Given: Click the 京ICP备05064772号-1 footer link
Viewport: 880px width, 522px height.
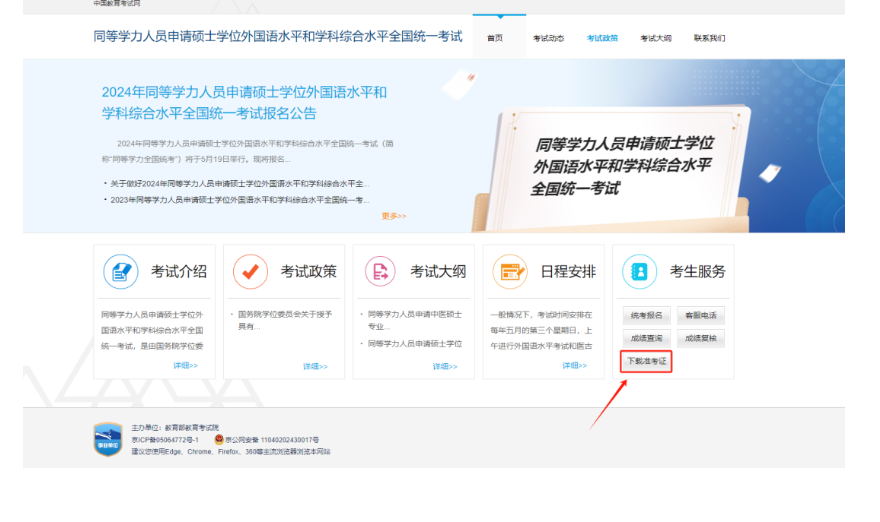Looking at the screenshot, I should [x=165, y=440].
